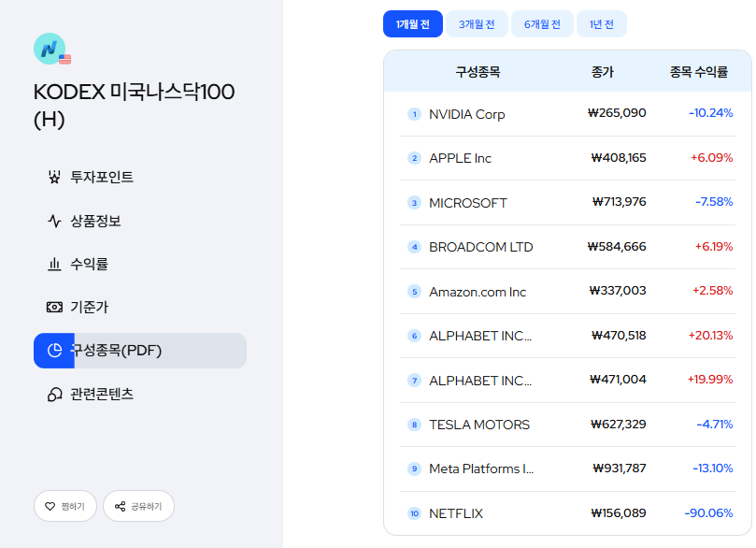Click the +6.19% return value
The width and height of the screenshot is (756, 548).
pyautogui.click(x=714, y=247)
